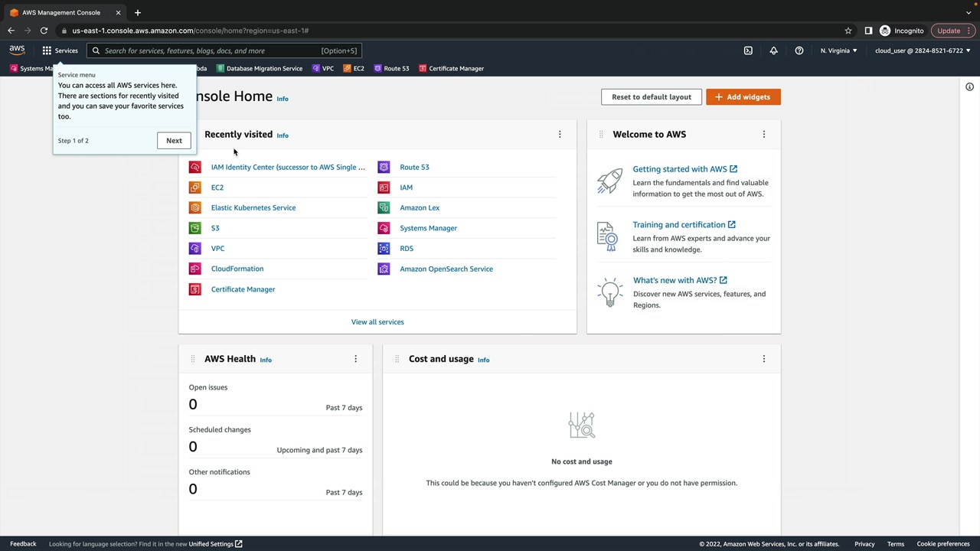The height and width of the screenshot is (551, 980).
Task: Click the Route 53 service icon in Recently visited
Action: pos(384,167)
